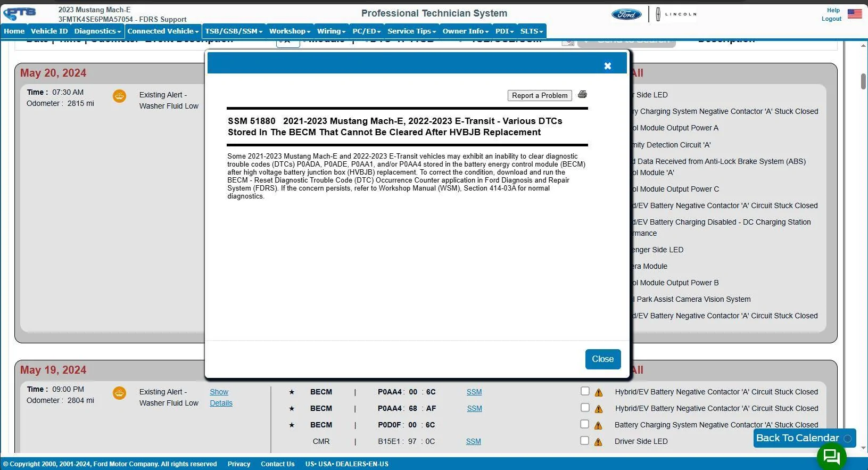Print the SSM 51880 bulletin
Screen dimensions: 868x470
pyautogui.click(x=582, y=94)
